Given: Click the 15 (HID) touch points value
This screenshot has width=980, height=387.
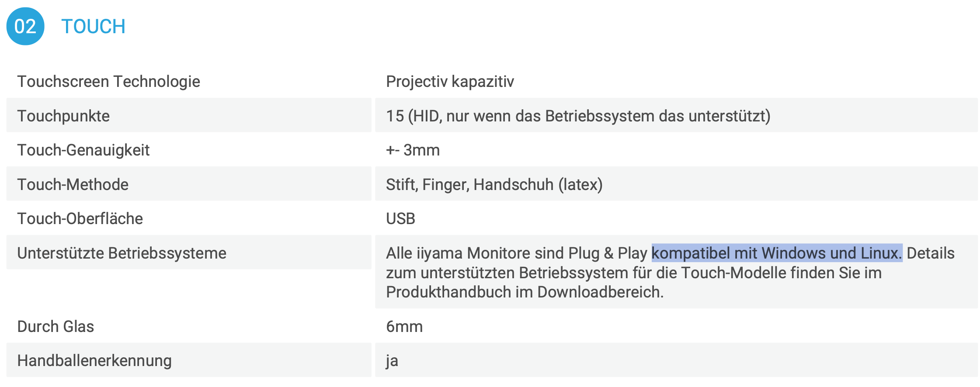Looking at the screenshot, I should point(578,116).
